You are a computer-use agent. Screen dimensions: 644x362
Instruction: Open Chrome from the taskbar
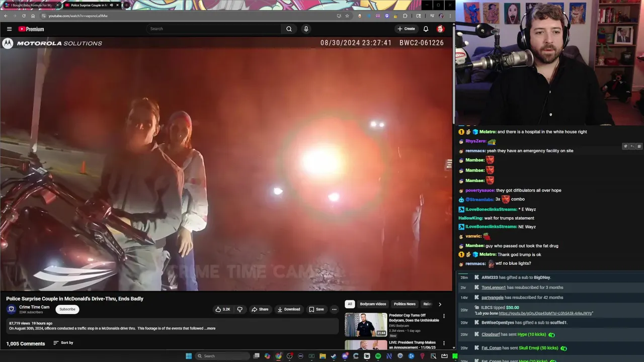[x=278, y=356]
